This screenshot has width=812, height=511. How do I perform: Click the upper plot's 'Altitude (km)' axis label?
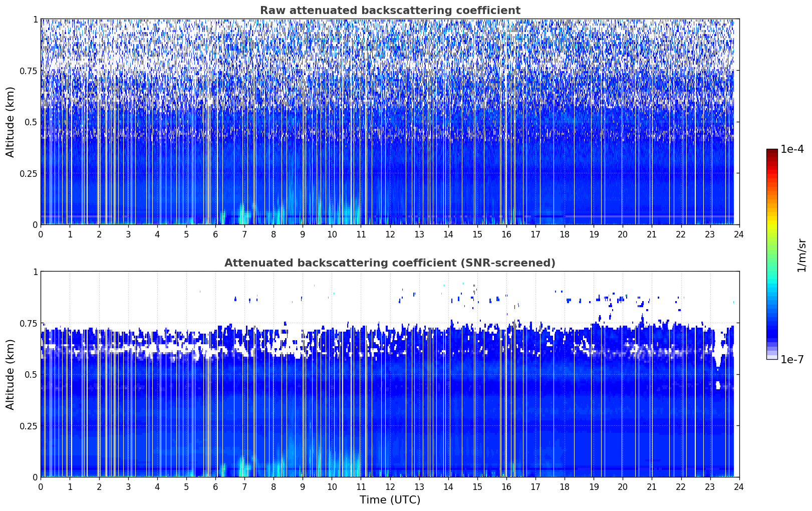[11, 122]
